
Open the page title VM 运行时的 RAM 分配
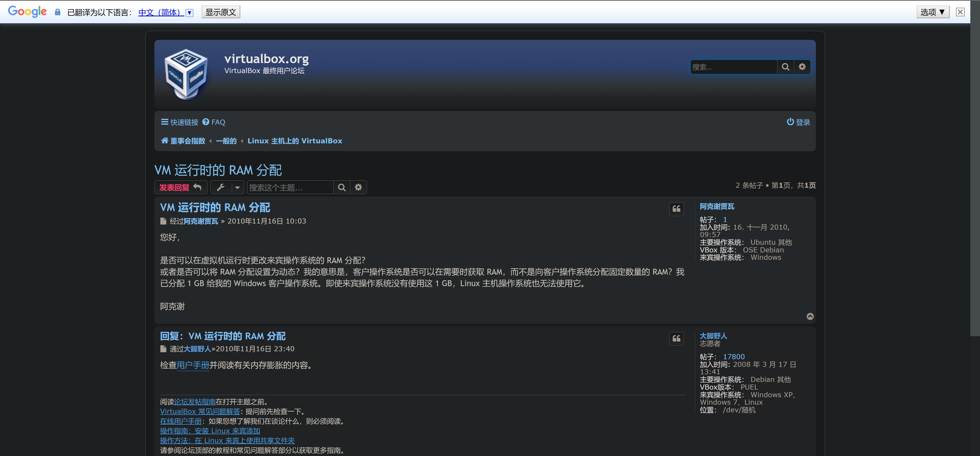click(218, 170)
